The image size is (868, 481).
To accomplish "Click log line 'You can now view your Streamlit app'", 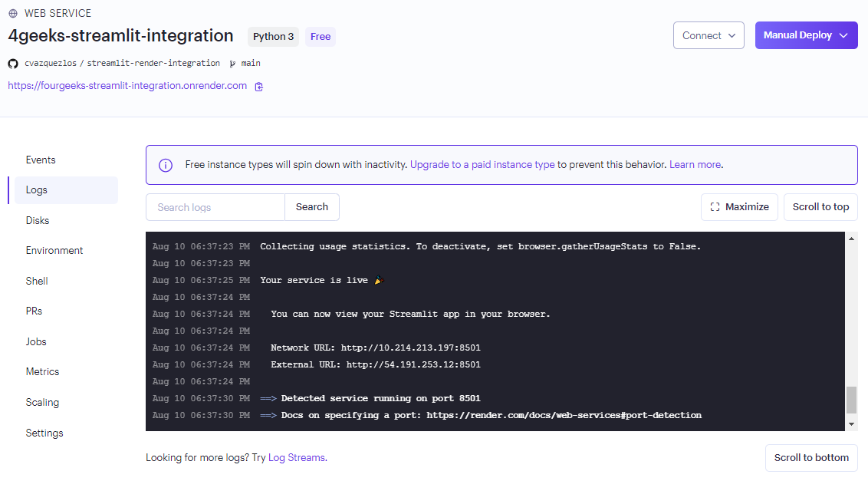I will (x=410, y=315).
